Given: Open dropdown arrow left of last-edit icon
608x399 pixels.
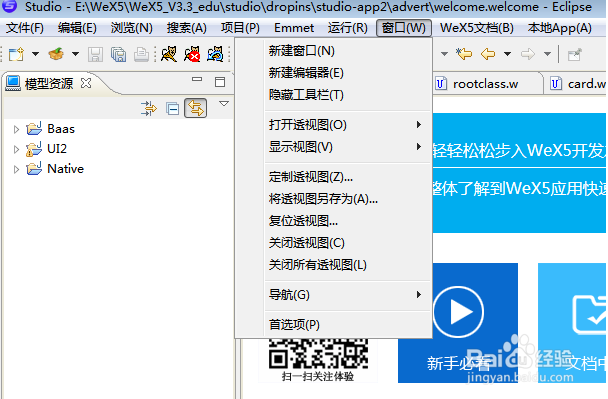Looking at the screenshot, I should pos(444,54).
